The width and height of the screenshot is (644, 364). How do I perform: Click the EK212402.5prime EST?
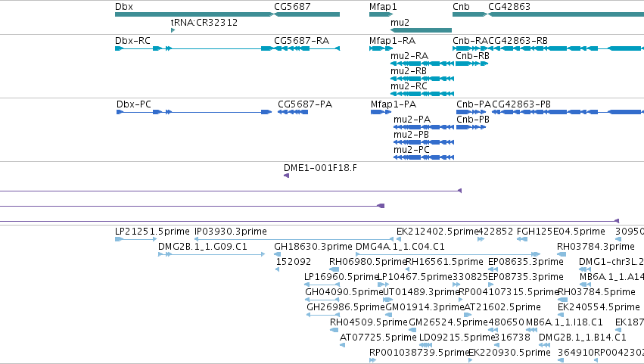coord(399,240)
